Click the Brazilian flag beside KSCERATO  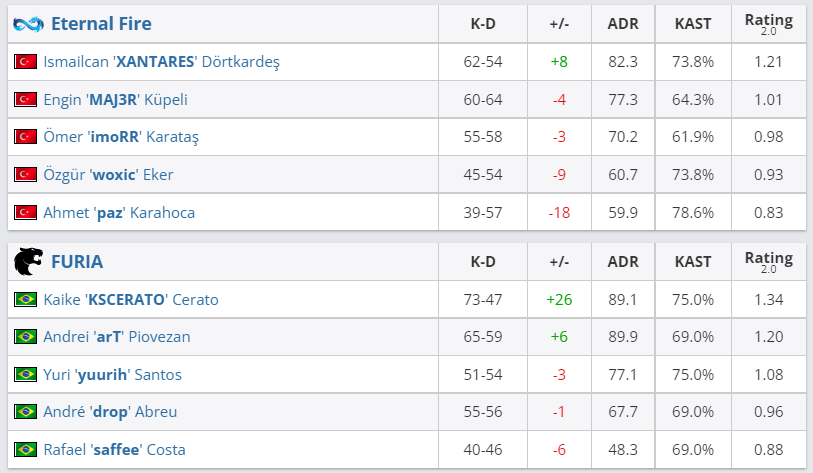pyautogui.click(x=25, y=300)
